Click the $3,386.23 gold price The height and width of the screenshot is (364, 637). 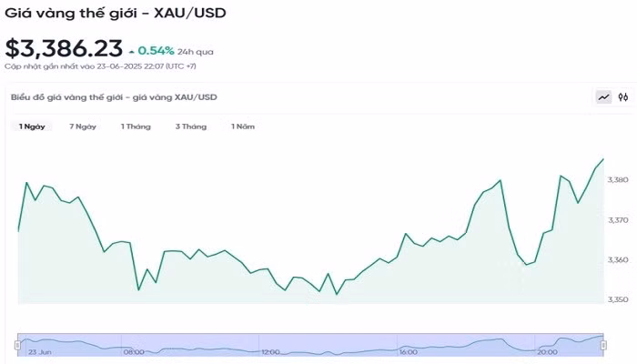pos(63,49)
